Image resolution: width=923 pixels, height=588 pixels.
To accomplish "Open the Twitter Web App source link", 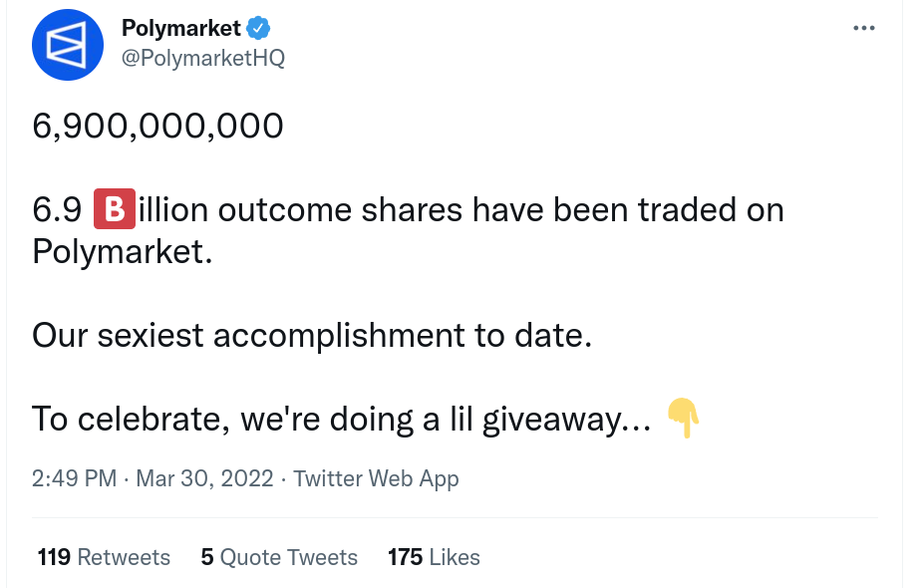I will (376, 478).
